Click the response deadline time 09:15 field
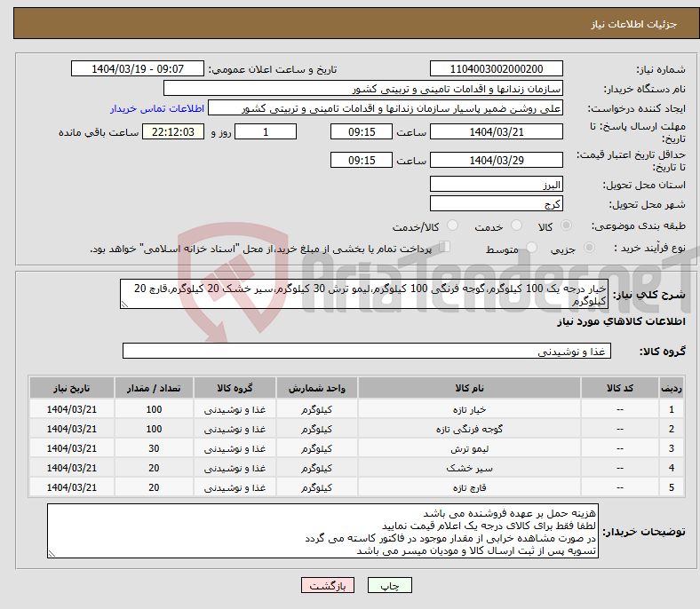The height and width of the screenshot is (609, 700). 362,131
